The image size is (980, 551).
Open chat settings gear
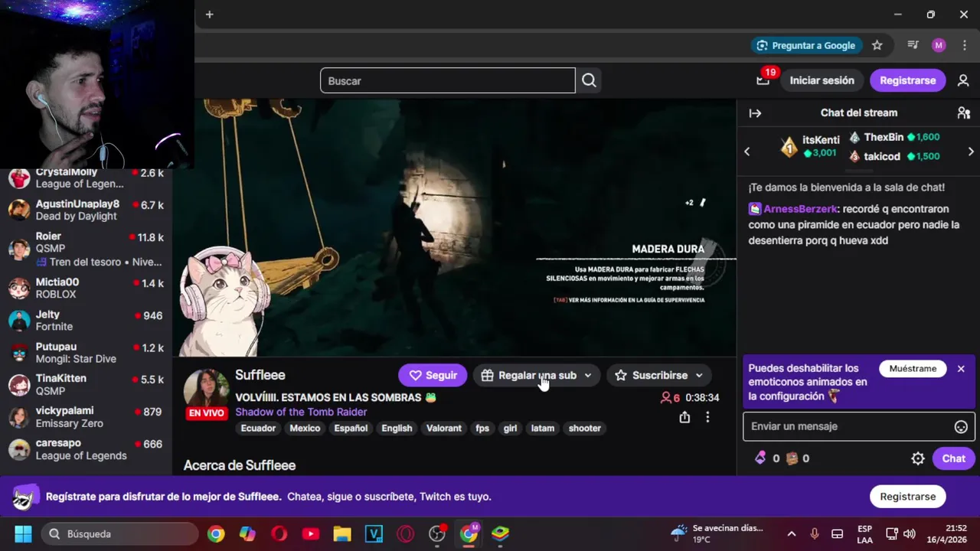[x=918, y=458]
